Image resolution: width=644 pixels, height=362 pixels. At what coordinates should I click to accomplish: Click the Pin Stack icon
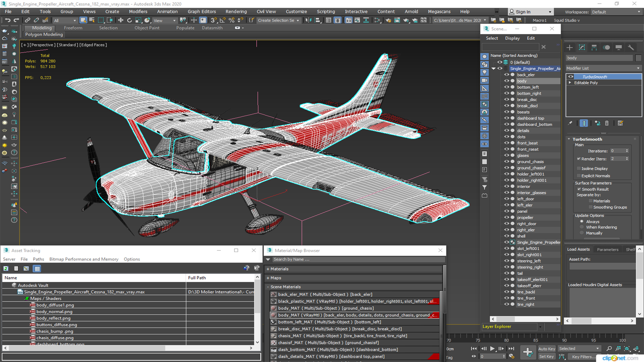click(x=570, y=123)
